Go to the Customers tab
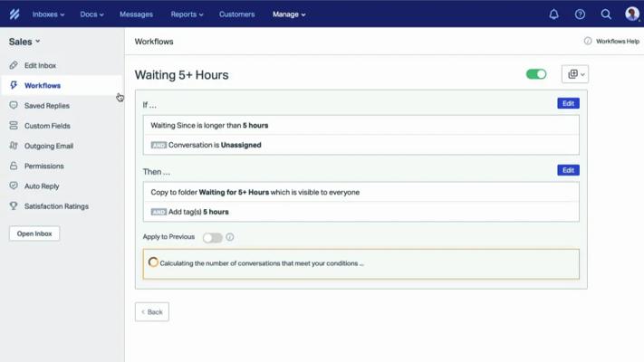This screenshot has height=362, width=644. pos(236,14)
